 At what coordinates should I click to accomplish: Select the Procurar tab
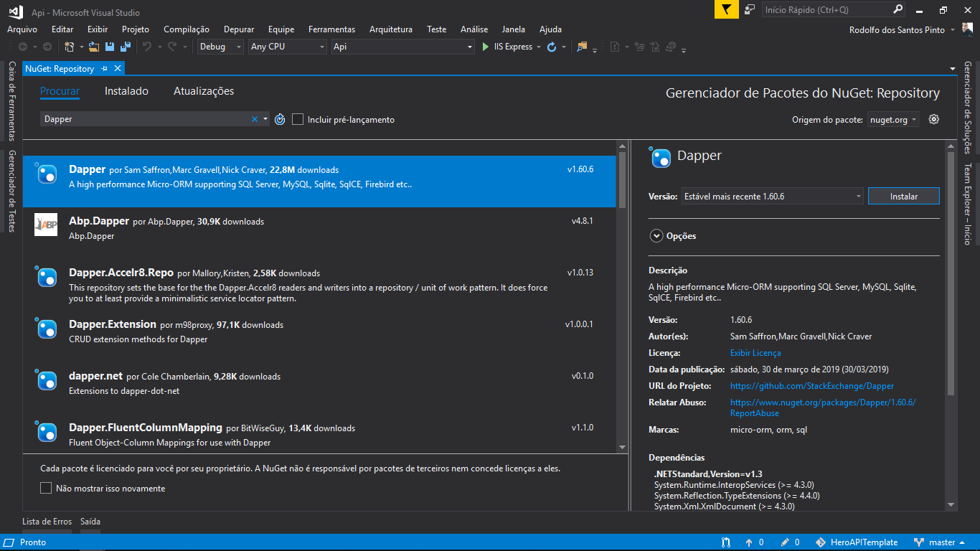pyautogui.click(x=60, y=91)
